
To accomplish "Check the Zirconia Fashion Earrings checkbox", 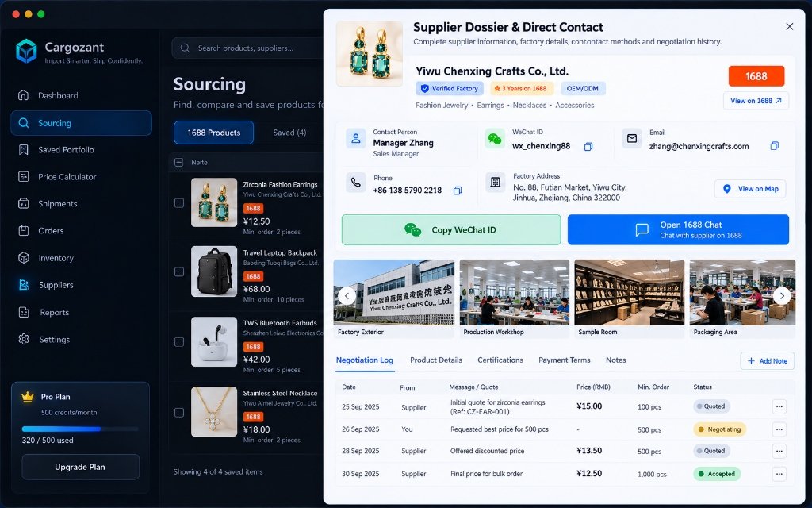I will 179,203.
